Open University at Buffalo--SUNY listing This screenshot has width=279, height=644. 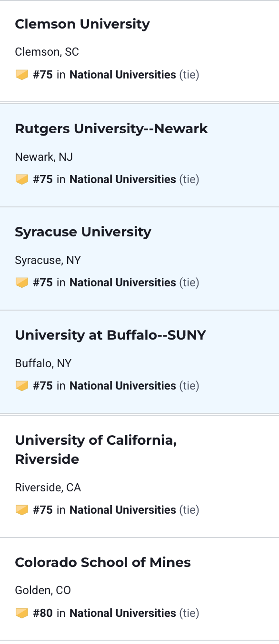(x=110, y=335)
